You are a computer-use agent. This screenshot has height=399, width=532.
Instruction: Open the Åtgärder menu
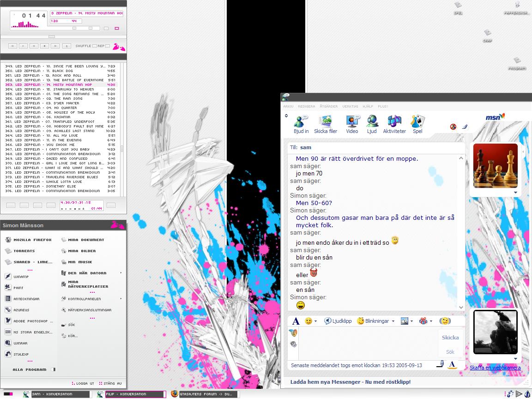tap(329, 107)
